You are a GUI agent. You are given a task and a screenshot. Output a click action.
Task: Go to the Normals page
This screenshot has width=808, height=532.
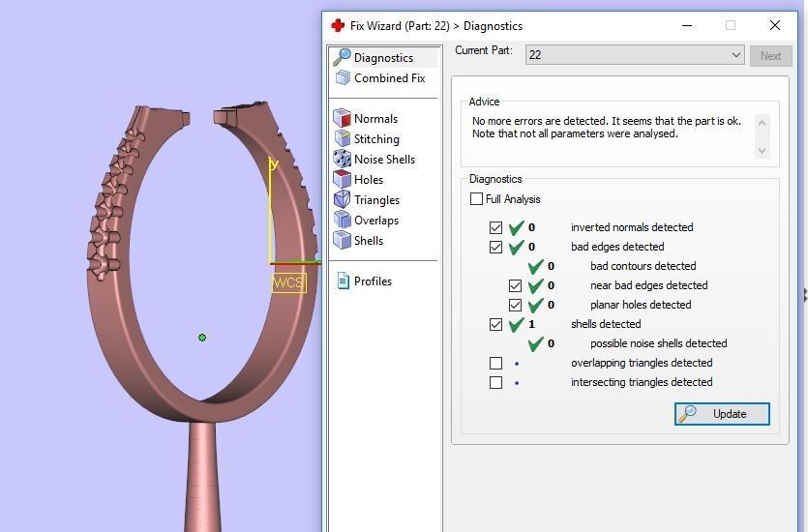point(375,118)
